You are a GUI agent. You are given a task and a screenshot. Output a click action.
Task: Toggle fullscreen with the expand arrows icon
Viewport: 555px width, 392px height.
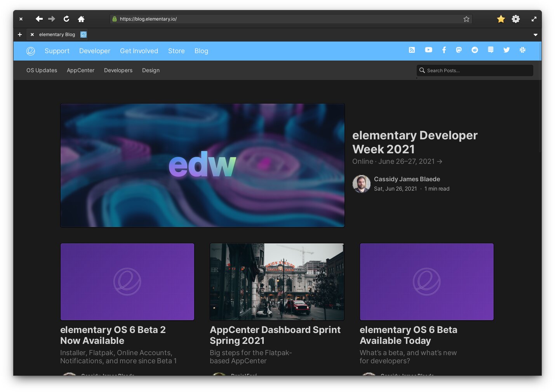click(534, 19)
